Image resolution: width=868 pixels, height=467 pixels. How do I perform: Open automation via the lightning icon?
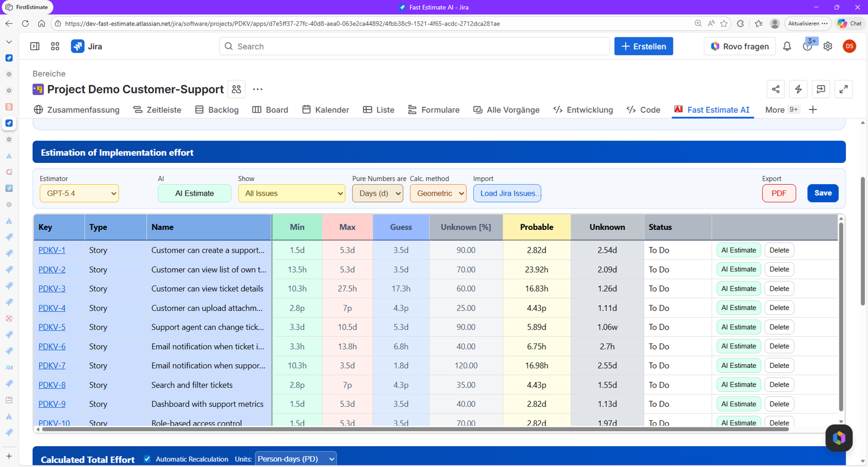coord(798,89)
